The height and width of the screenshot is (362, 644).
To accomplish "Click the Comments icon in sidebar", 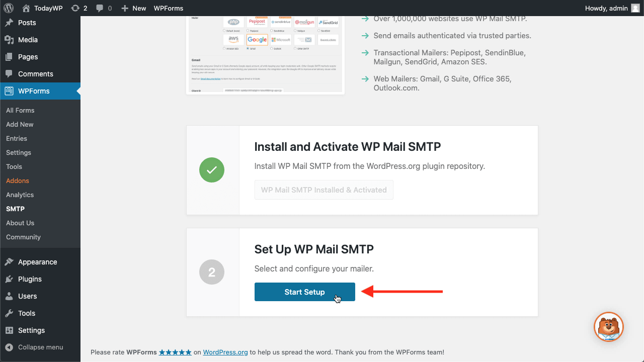I will [x=9, y=74].
